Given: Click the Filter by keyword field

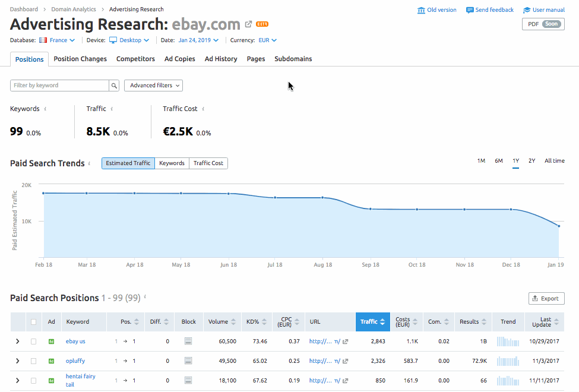Looking at the screenshot, I should point(59,86).
